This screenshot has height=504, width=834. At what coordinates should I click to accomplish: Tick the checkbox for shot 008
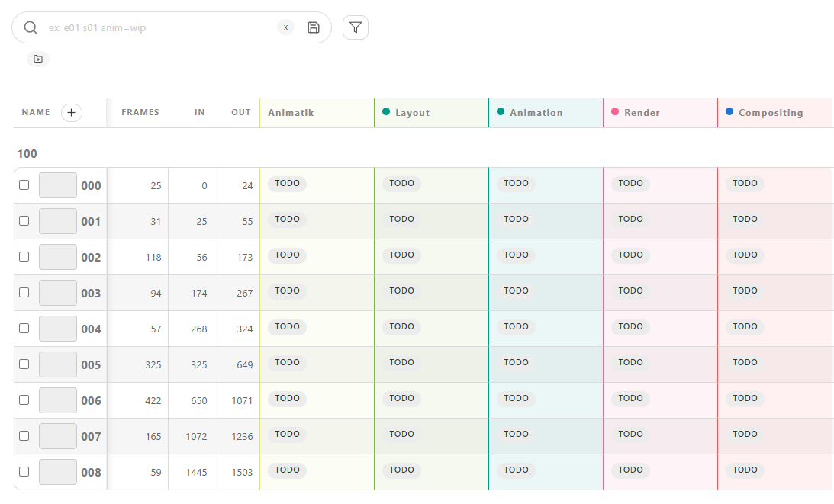(24, 471)
